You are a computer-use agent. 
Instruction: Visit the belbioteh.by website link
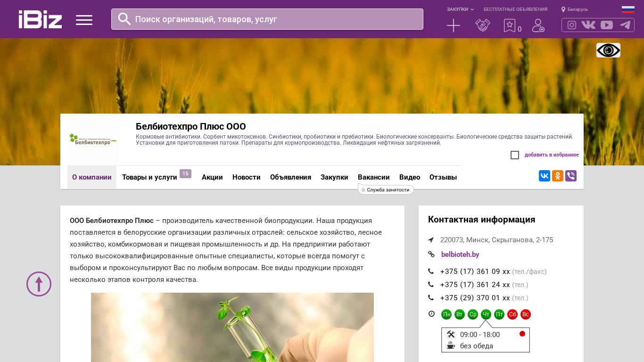[x=460, y=255]
